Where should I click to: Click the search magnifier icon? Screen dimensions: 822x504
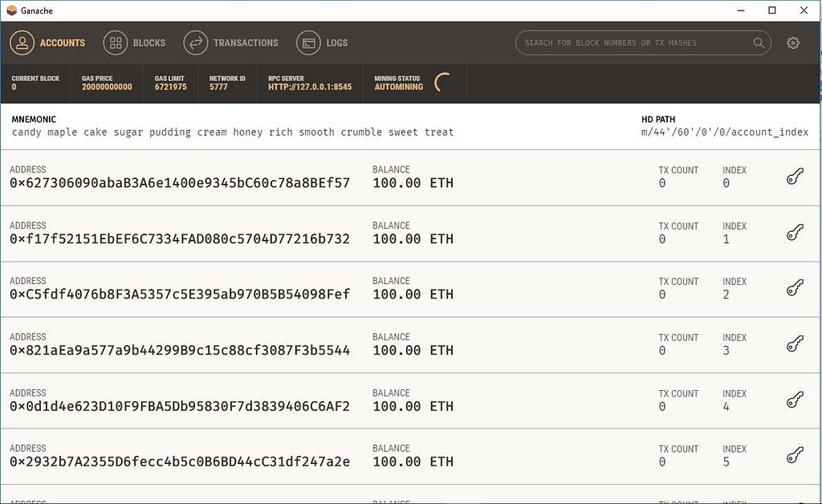tap(759, 43)
